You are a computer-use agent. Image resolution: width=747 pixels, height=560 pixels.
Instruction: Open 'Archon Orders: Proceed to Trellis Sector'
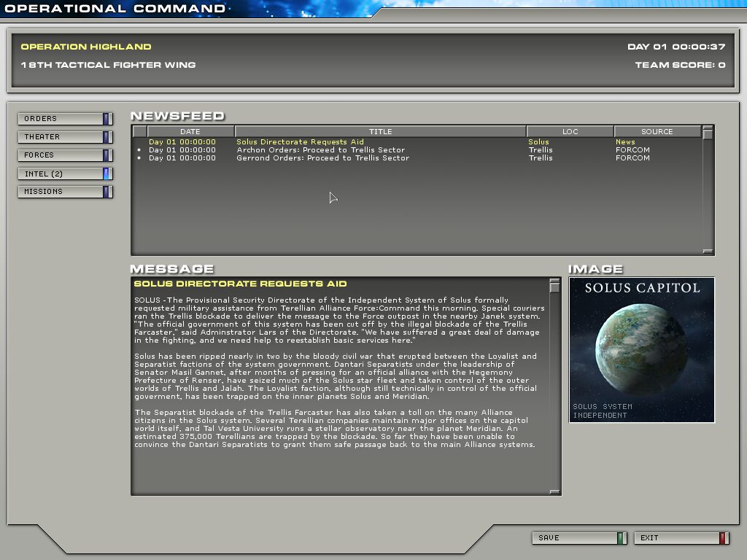click(320, 150)
